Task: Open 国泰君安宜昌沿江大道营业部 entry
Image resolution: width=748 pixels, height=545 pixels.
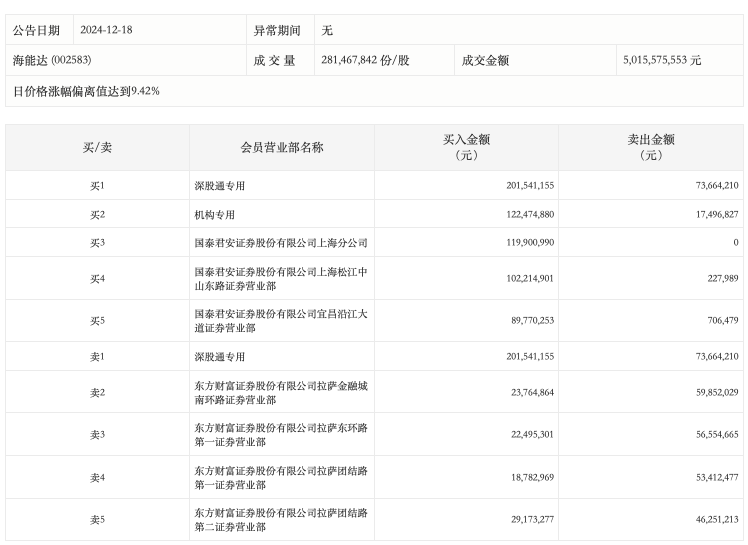Action: tap(281, 321)
